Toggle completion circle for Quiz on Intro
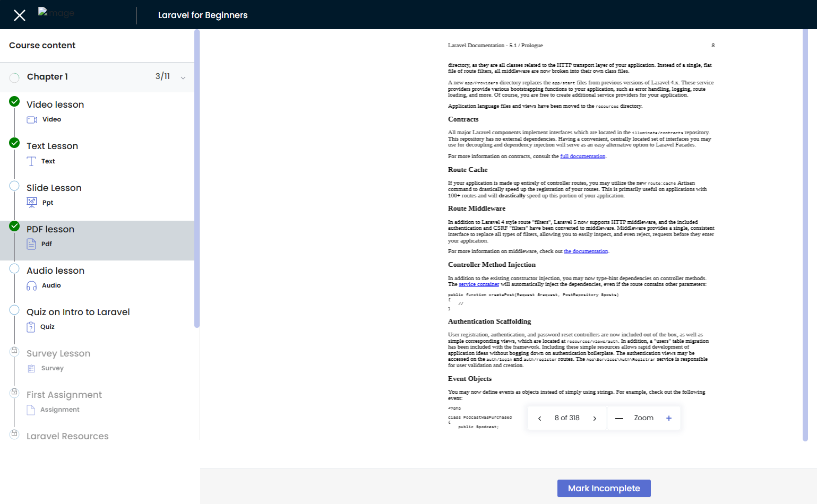The image size is (817, 504). (14, 310)
